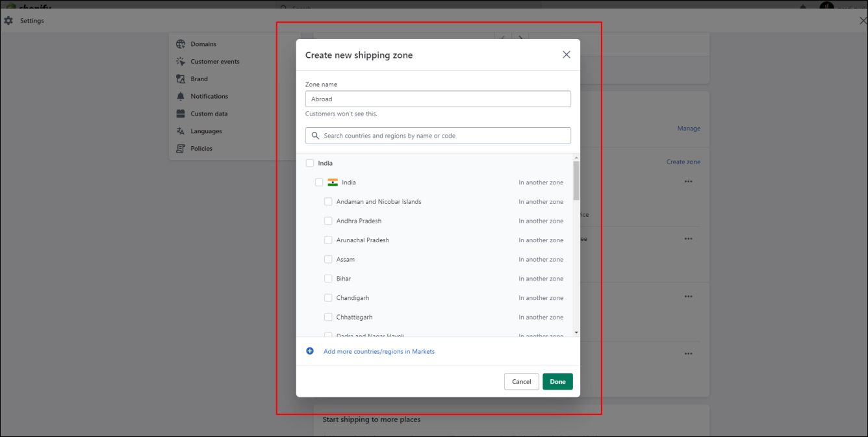The height and width of the screenshot is (437, 868).
Task: Click the Languages translate icon
Action: click(181, 131)
